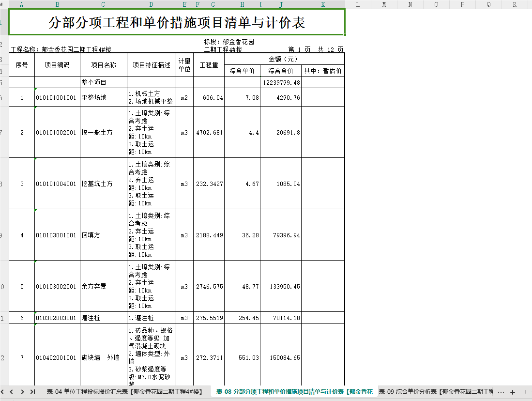The width and height of the screenshot is (532, 401).
Task: Click the 余方弃置 item name cell
Action: 104,286
